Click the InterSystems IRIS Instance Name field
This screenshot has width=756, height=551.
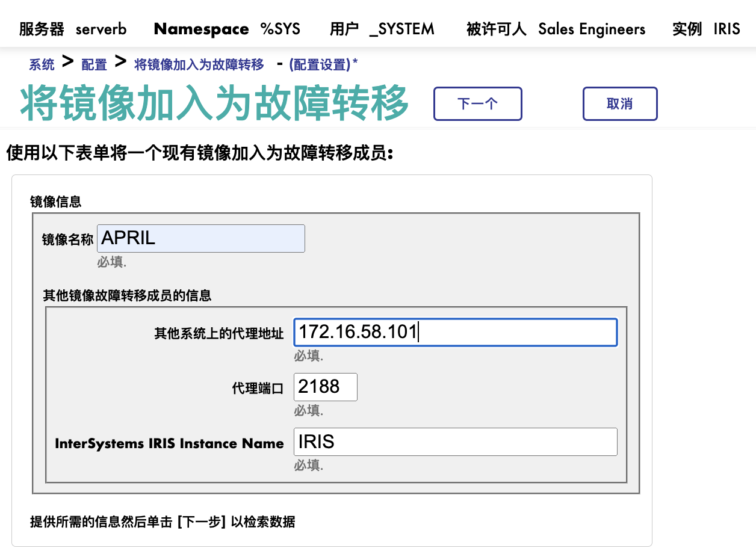[454, 442]
